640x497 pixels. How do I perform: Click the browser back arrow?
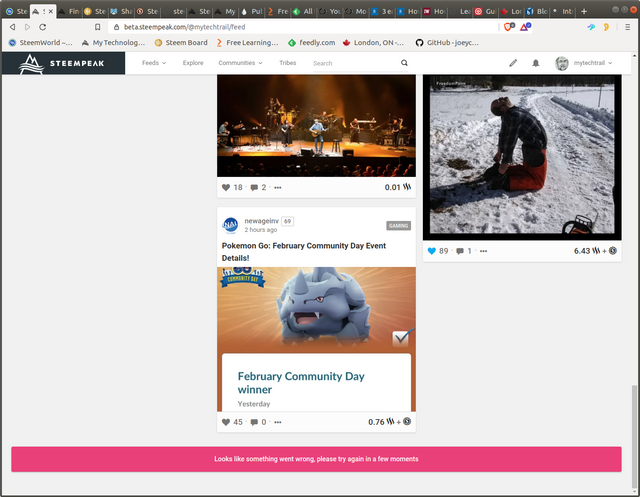tap(13, 27)
